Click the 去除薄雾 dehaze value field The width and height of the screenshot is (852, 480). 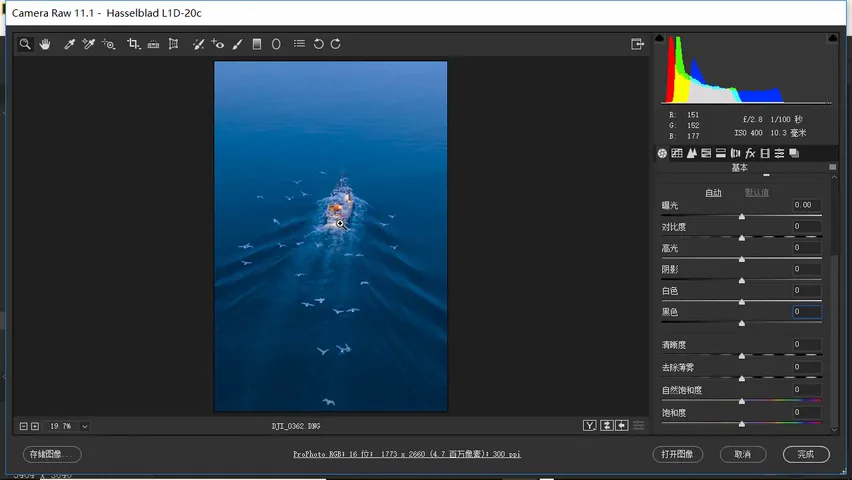[x=806, y=367]
